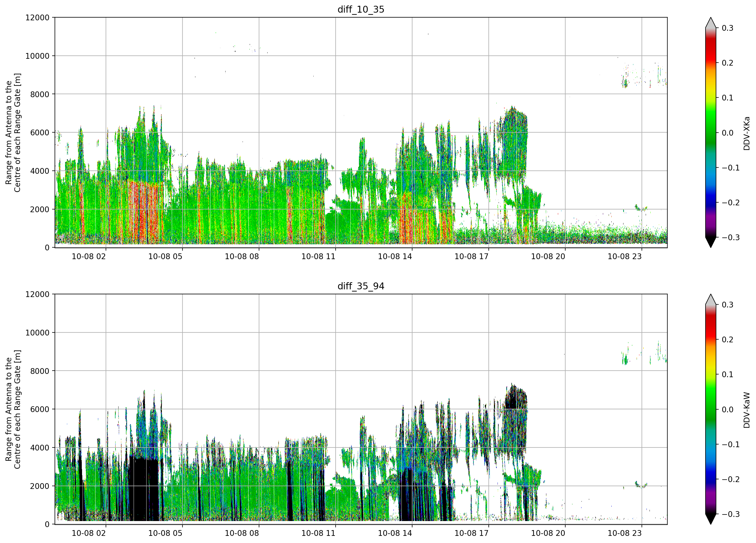
Task: Click '10-08 23' x-tick under diff_35_94 plot
Action: tap(625, 533)
